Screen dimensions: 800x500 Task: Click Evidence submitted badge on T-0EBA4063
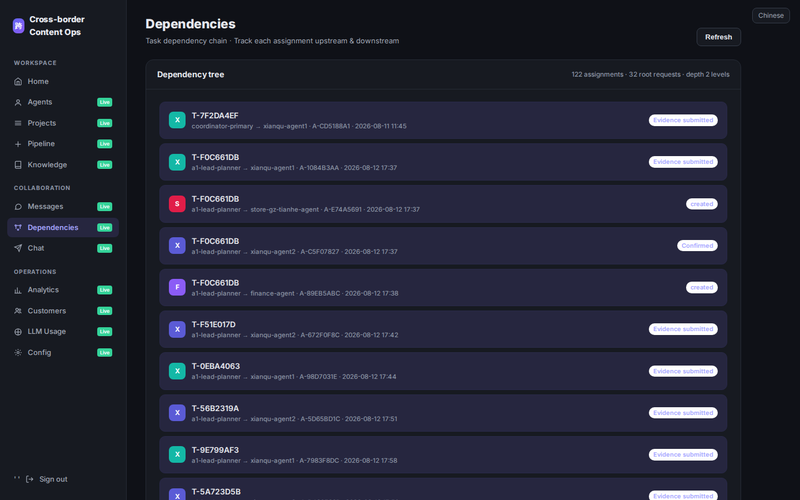[x=683, y=371]
